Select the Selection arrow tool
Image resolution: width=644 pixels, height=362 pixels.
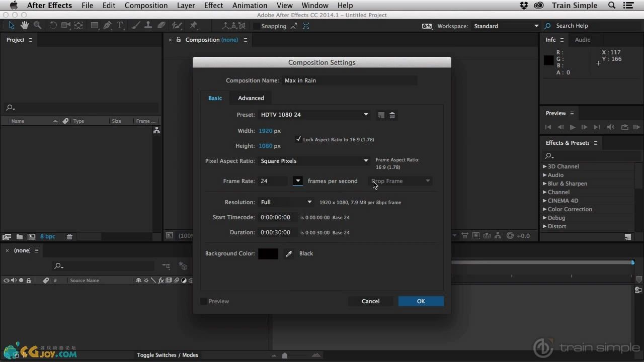12,26
